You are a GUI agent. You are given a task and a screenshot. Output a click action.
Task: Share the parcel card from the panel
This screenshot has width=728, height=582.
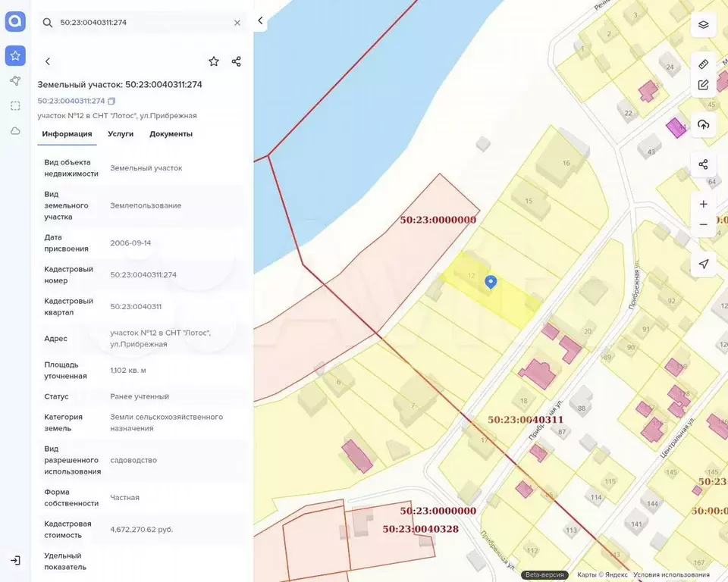tap(237, 61)
